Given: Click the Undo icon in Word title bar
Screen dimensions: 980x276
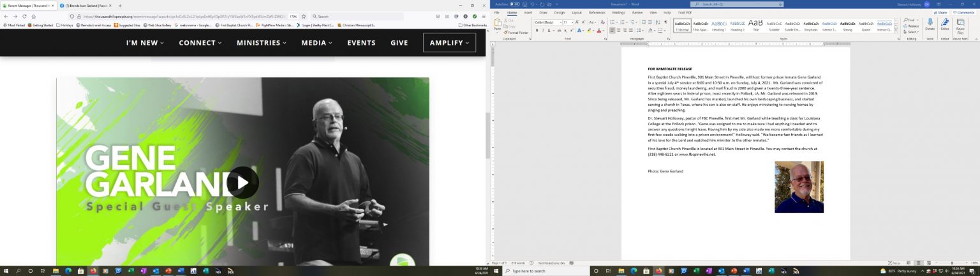Looking at the screenshot, I should [x=532, y=4].
